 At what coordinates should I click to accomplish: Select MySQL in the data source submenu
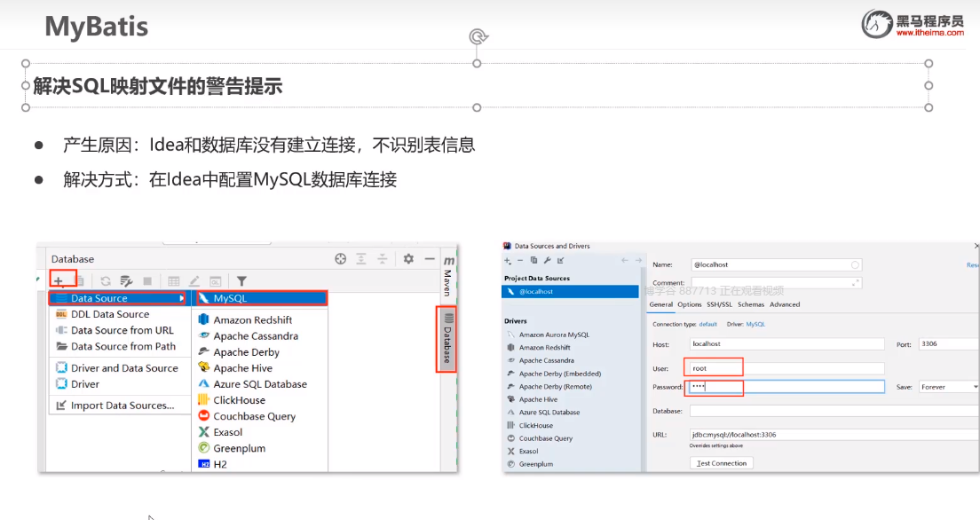pyautogui.click(x=263, y=299)
